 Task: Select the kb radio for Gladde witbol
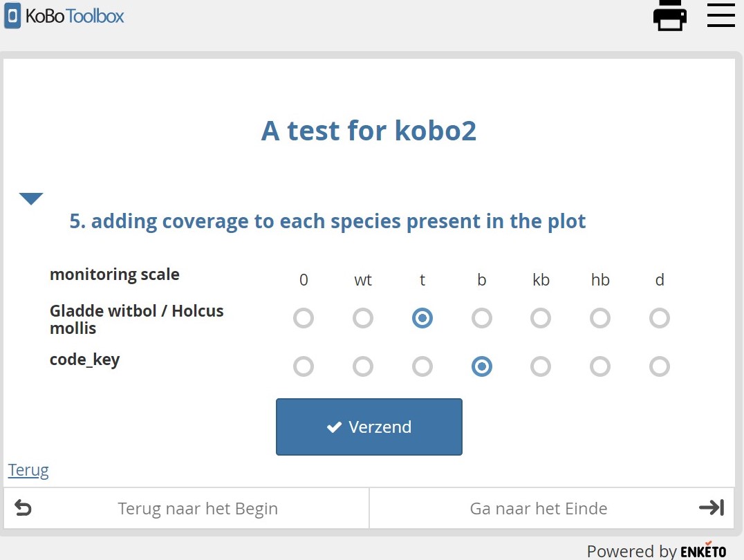tap(541, 318)
